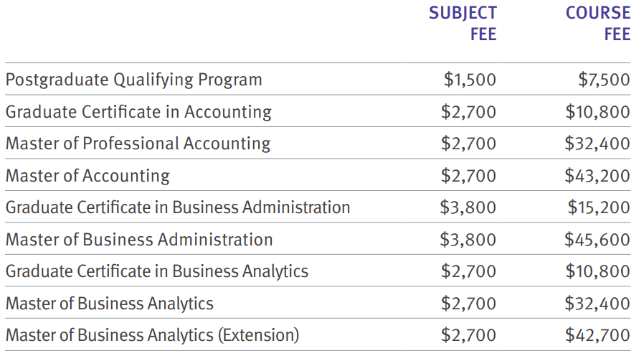
Task: Select Graduate Certificate in Business Analytics
Action: (157, 272)
